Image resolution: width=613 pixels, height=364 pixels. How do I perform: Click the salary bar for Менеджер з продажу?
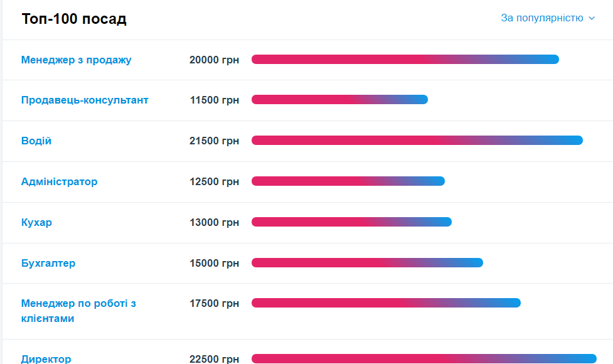pyautogui.click(x=405, y=60)
